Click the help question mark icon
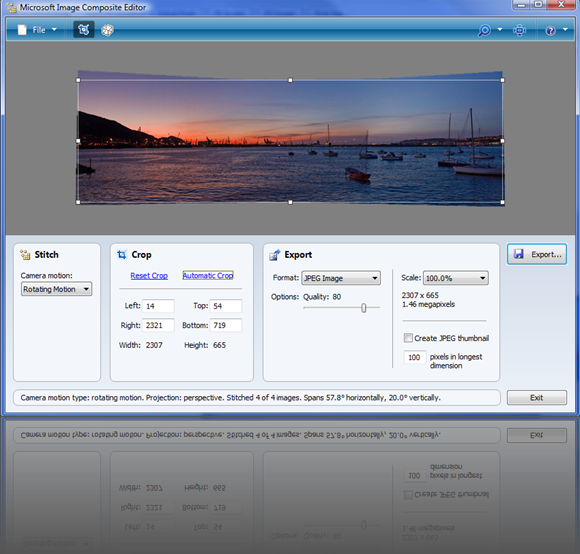 point(550,30)
